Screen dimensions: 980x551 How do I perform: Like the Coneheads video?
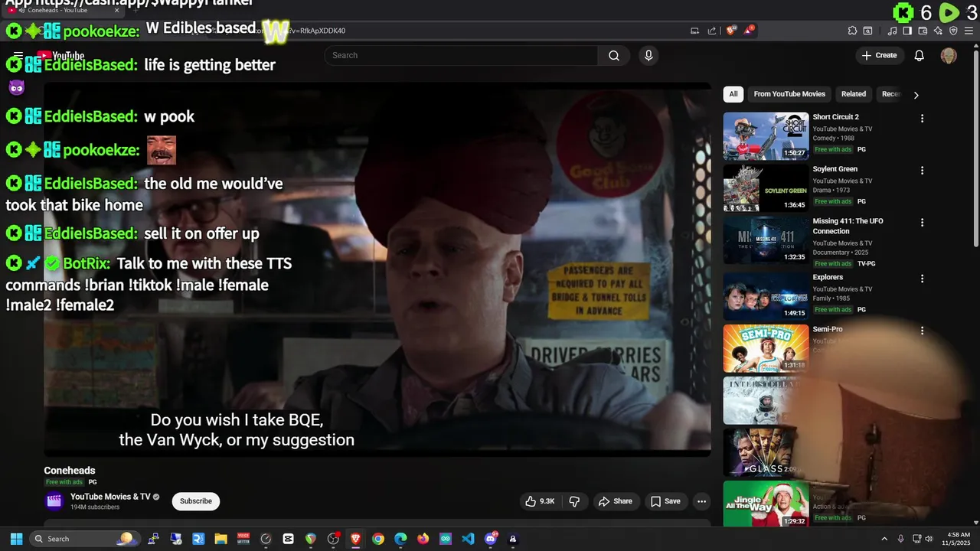pos(539,501)
